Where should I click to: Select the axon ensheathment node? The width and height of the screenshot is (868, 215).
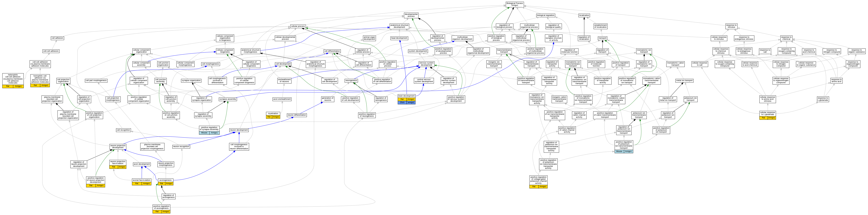tap(282, 99)
